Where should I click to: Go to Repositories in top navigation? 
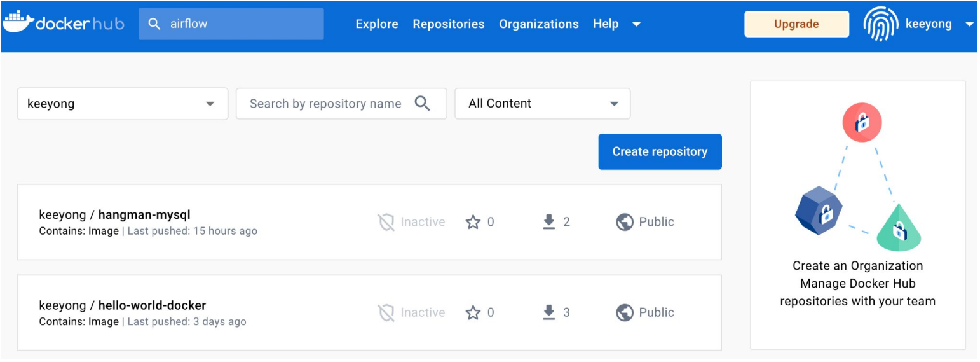tap(449, 24)
